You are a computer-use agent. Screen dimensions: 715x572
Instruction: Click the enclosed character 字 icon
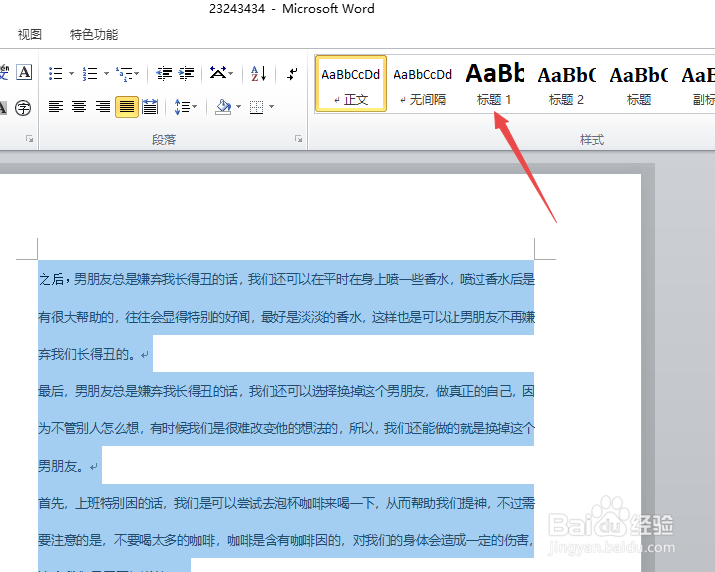pos(23,108)
